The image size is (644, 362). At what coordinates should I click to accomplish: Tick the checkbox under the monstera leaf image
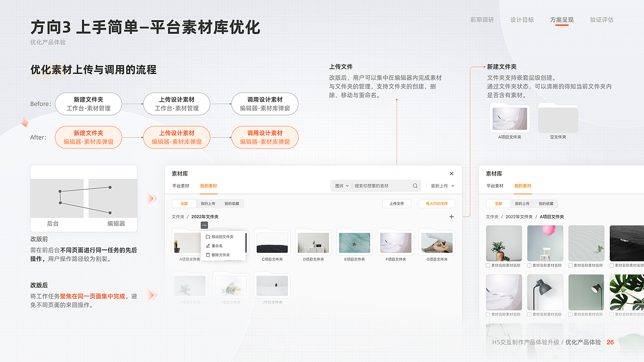[x=612, y=314]
